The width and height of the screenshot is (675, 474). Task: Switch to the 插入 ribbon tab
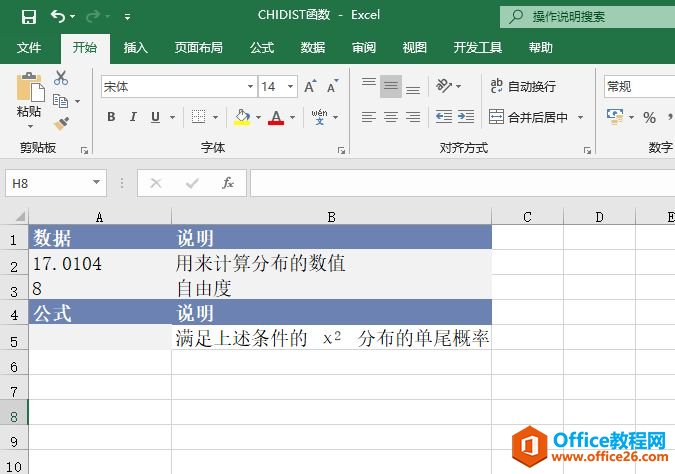coord(136,47)
